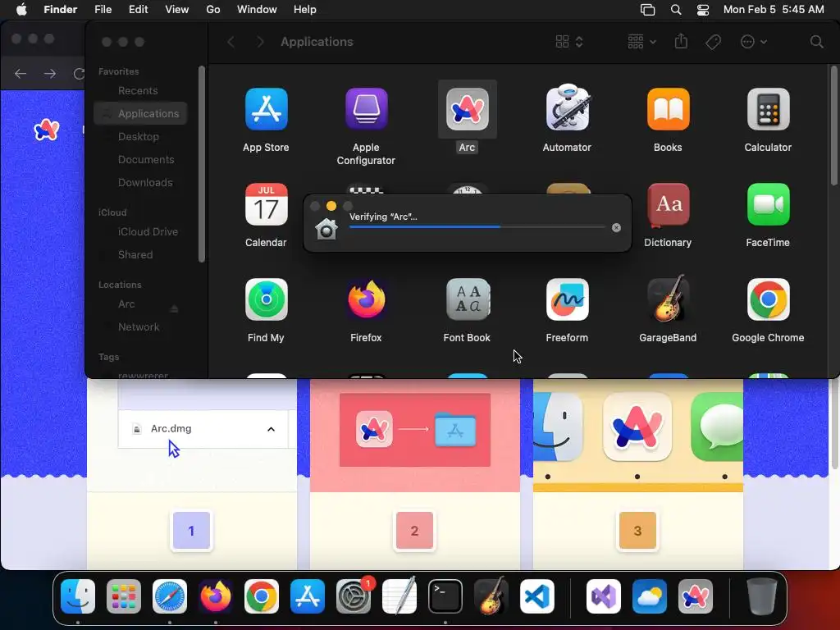The image size is (840, 630).
Task: Switch Finder icon view mode
Action: pos(569,42)
